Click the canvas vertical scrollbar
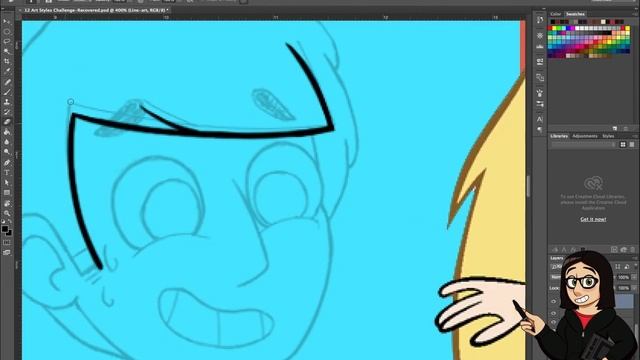Screen dimensions: 640x360 pyautogui.click(x=528, y=186)
